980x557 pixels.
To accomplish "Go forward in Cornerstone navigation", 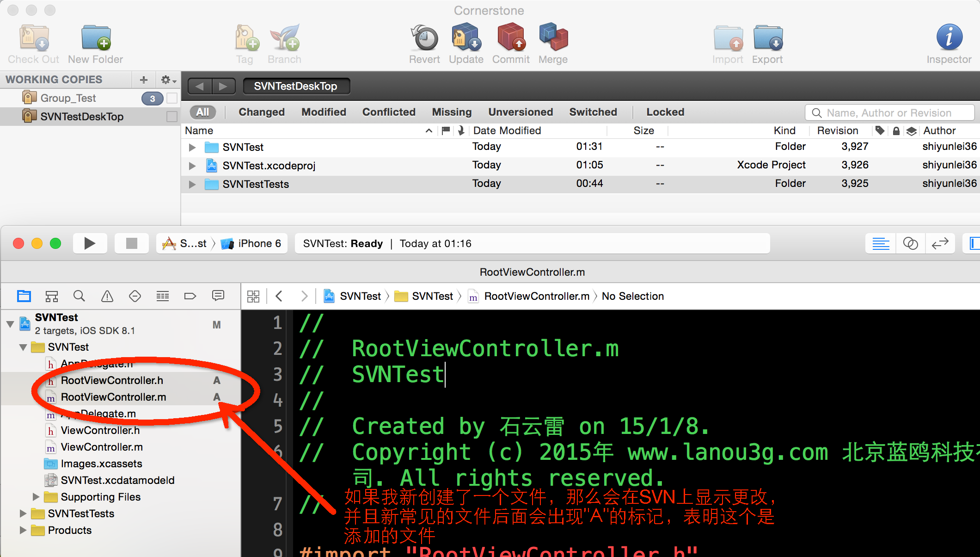I will 224,86.
